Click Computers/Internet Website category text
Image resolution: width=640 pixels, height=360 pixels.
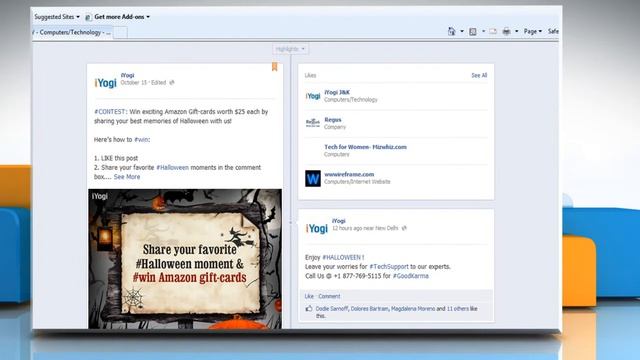point(357,182)
